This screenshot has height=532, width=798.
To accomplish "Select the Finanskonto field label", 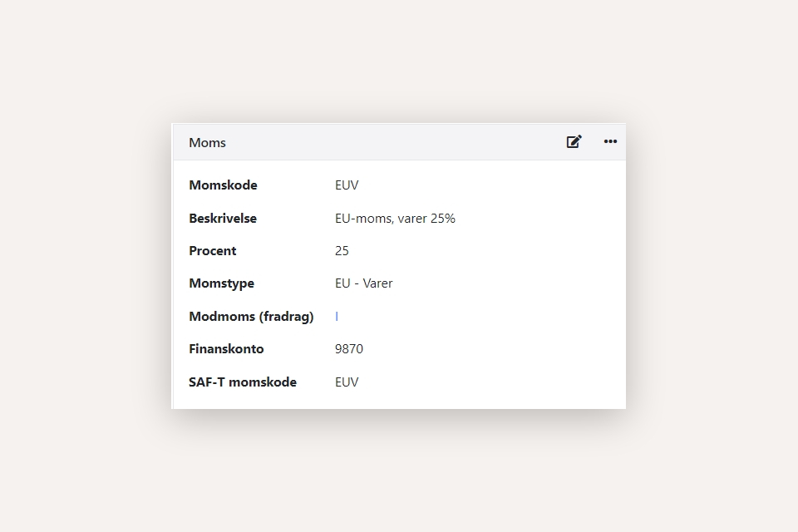I will pos(226,349).
